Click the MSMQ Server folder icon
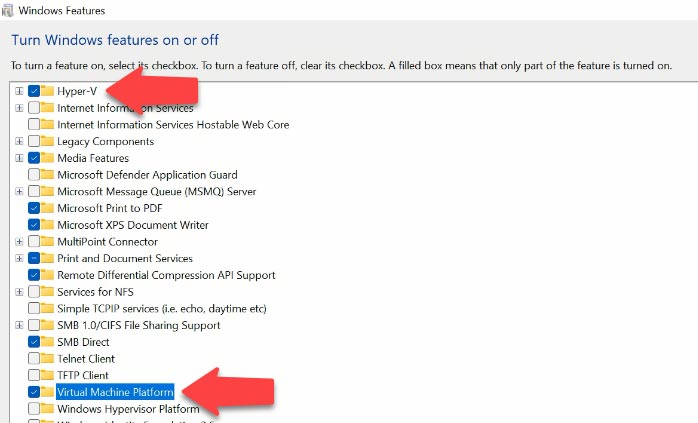The width and height of the screenshot is (698, 423). (47, 191)
